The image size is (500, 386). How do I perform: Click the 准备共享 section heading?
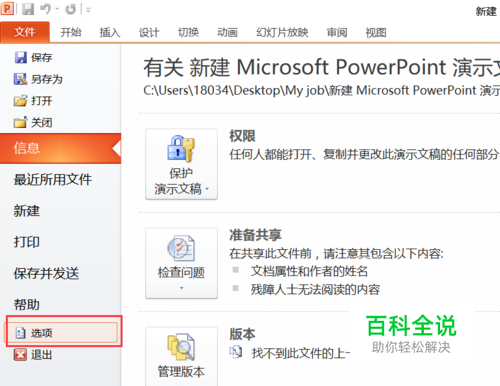click(x=255, y=235)
